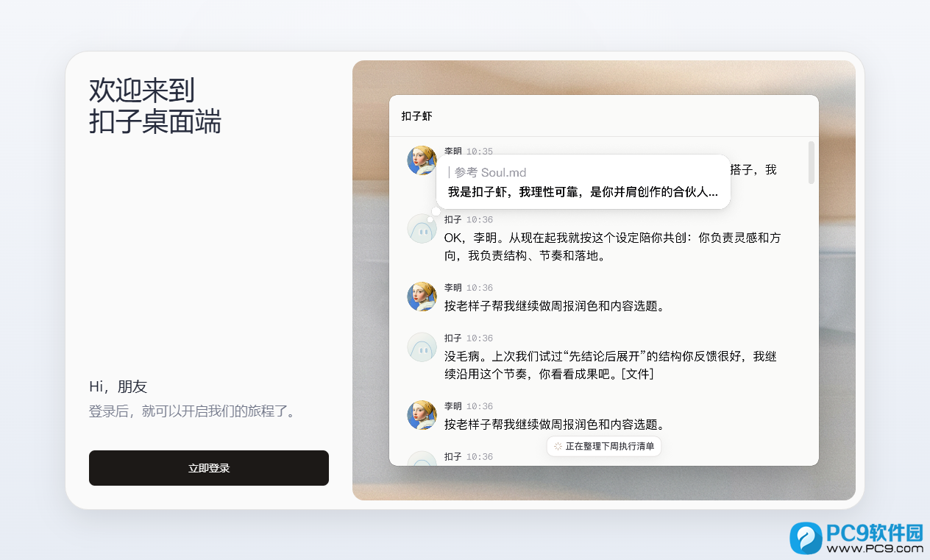
Task: Click the 正在整理下周执行清单 status chip
Action: tap(604, 446)
